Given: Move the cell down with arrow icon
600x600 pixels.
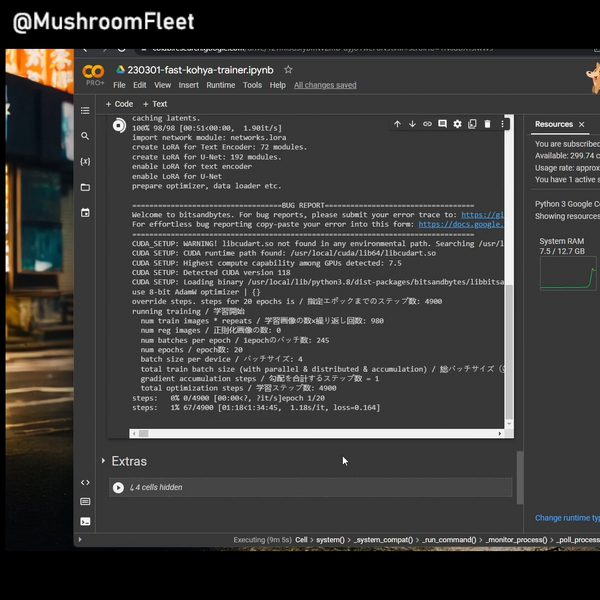Looking at the screenshot, I should (412, 124).
